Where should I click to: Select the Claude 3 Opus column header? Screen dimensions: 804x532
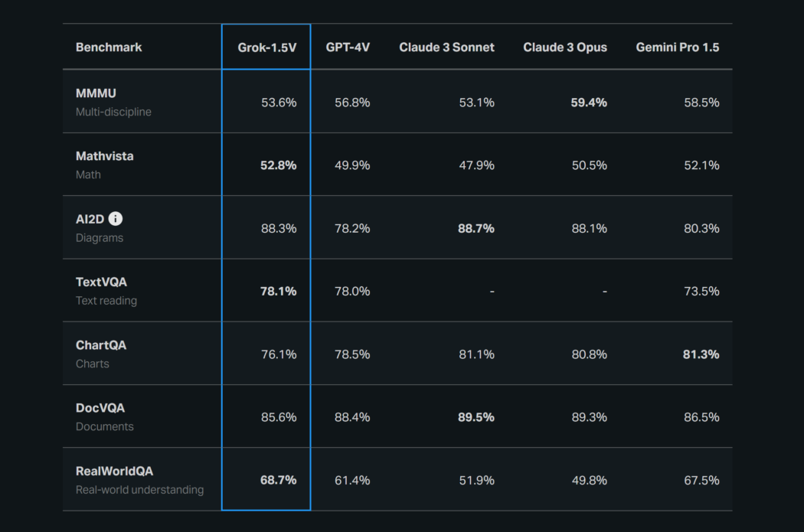point(565,47)
